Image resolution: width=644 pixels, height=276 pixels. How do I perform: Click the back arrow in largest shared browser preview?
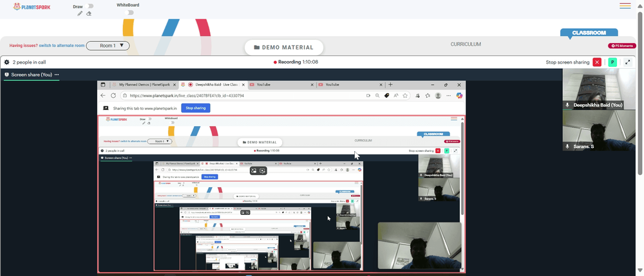(x=103, y=96)
